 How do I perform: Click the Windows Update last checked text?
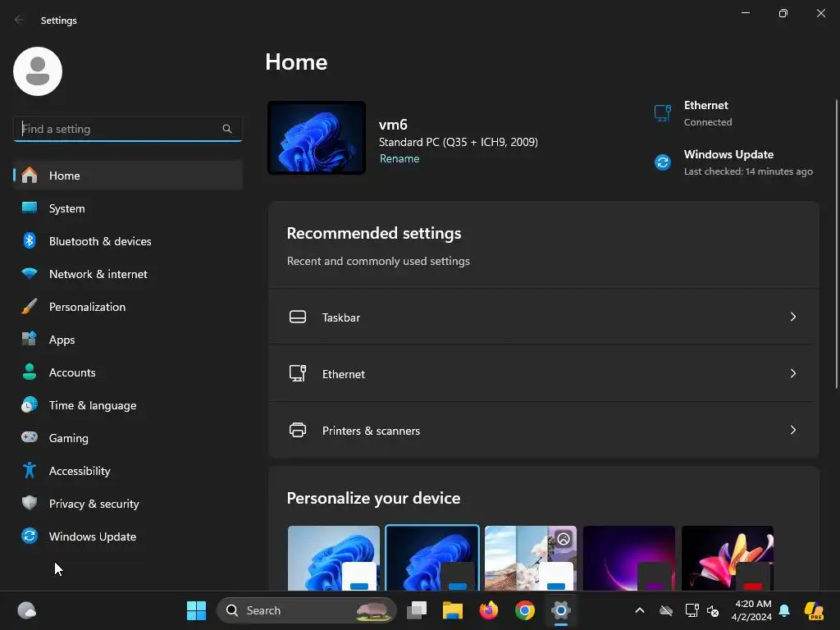pyautogui.click(x=748, y=171)
